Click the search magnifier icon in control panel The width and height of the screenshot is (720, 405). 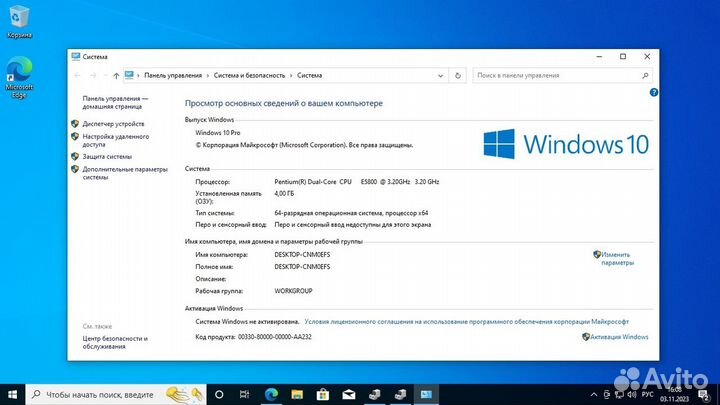point(645,75)
